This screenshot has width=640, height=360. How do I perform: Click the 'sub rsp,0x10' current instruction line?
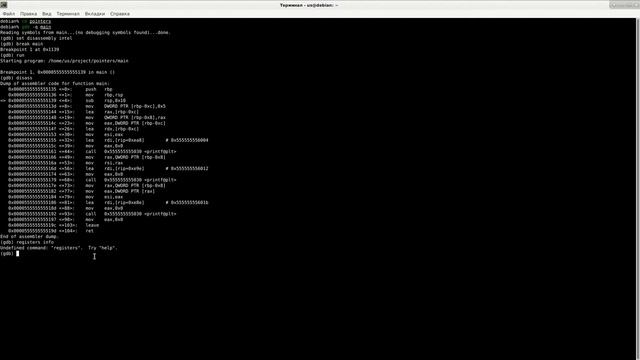63,101
